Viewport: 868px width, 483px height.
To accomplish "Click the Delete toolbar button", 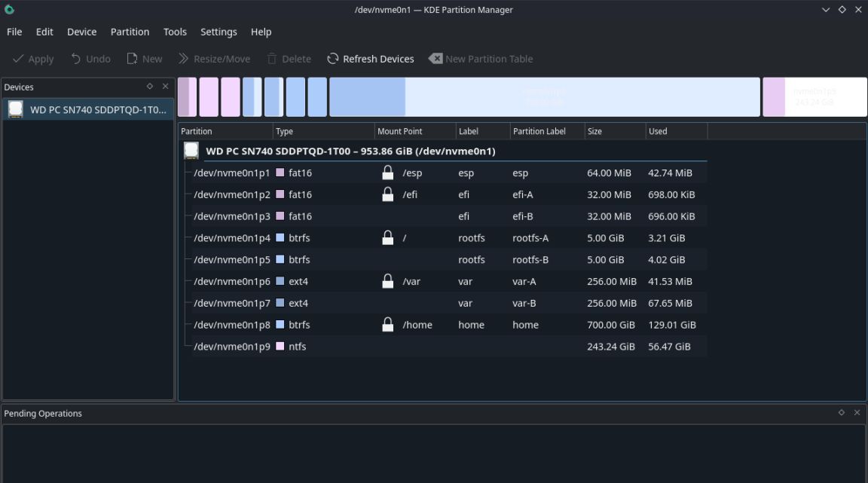I will [x=289, y=59].
